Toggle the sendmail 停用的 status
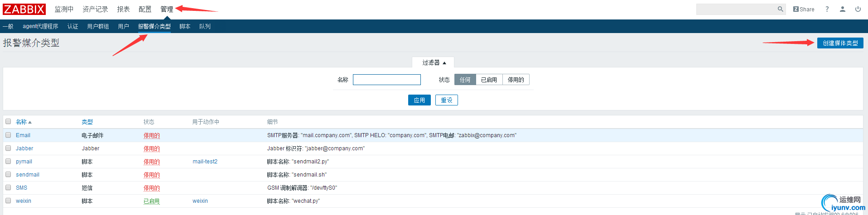The width and height of the screenshot is (868, 215). coord(152,175)
